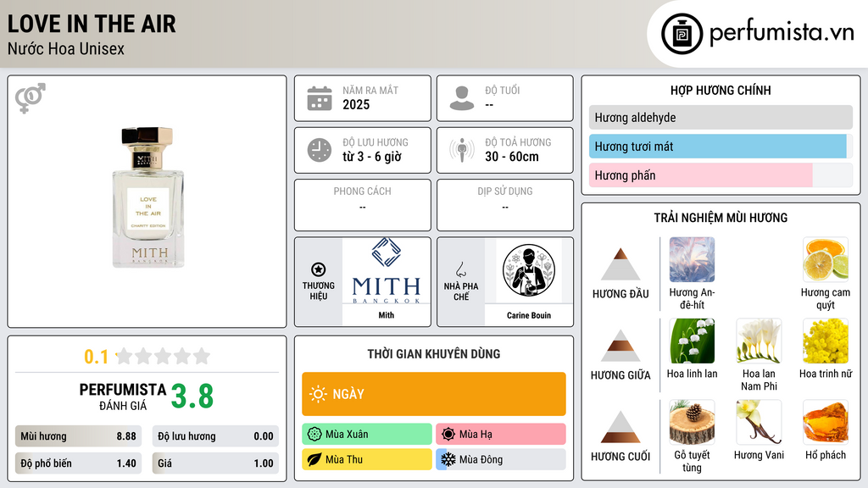The height and width of the screenshot is (488, 868).
Task: Click the Mith brand name caption
Action: pos(387,315)
